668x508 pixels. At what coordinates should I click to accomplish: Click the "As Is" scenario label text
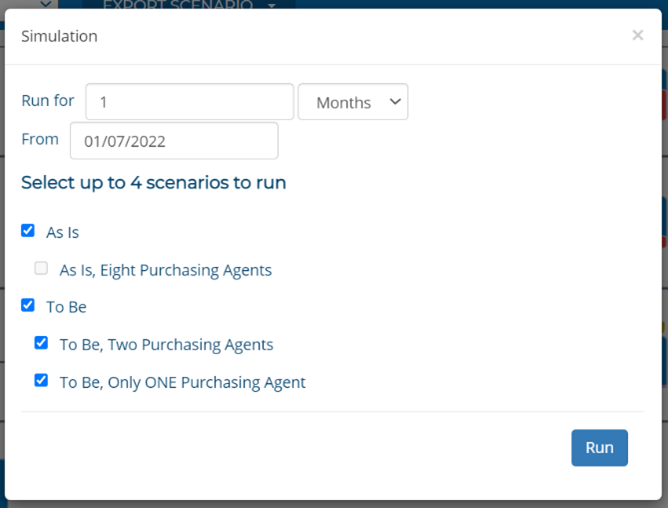[x=62, y=232]
